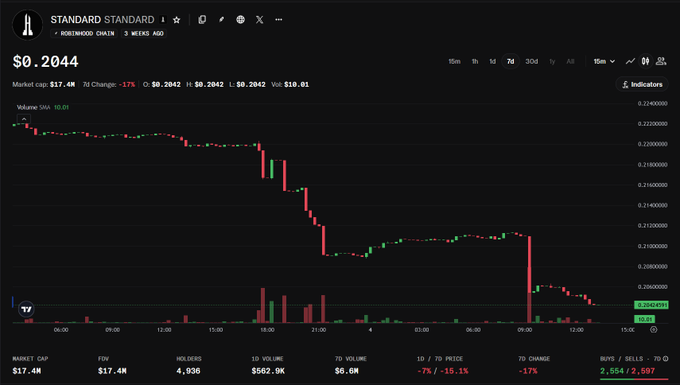
Task: Add STANDARD to favorites with star icon
Action: pyautogui.click(x=177, y=20)
